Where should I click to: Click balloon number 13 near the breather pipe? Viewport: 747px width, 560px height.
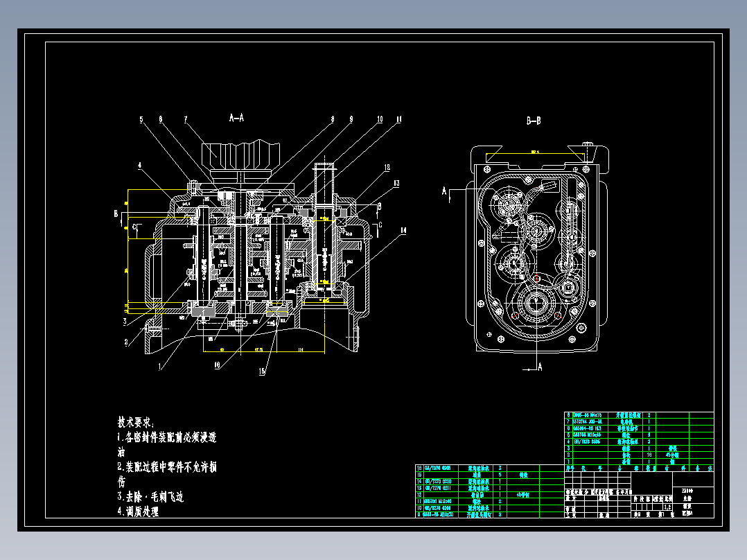pos(396,182)
